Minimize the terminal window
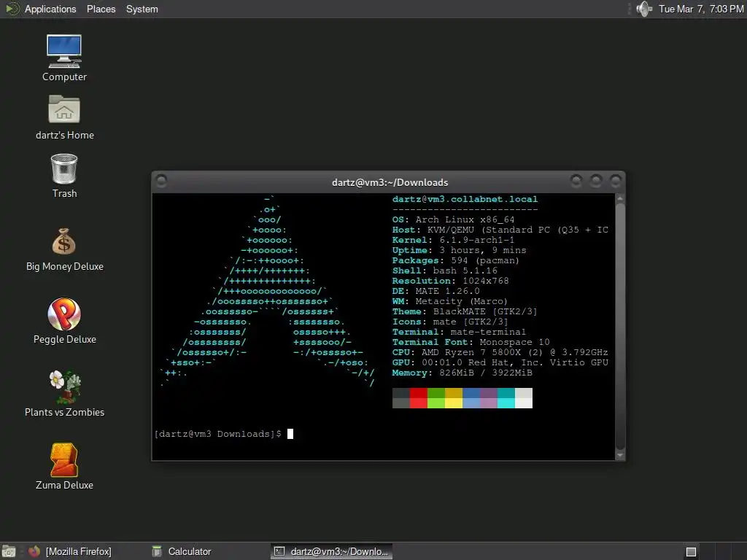Screen dimensions: 747x560 tap(576, 181)
